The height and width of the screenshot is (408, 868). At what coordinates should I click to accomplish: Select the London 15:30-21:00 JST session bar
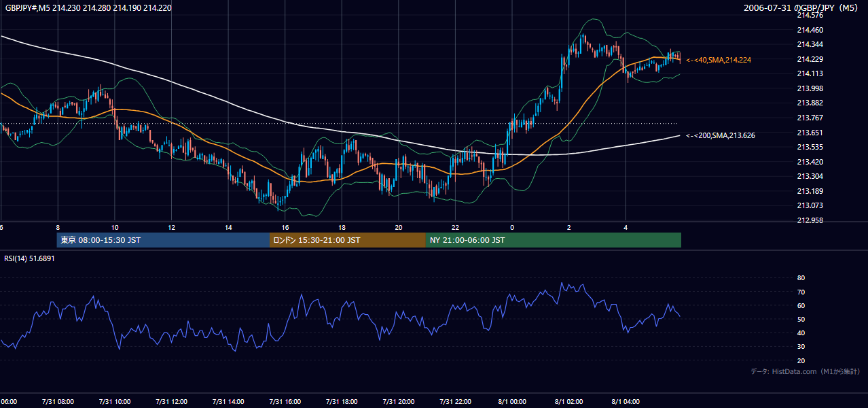348,240
